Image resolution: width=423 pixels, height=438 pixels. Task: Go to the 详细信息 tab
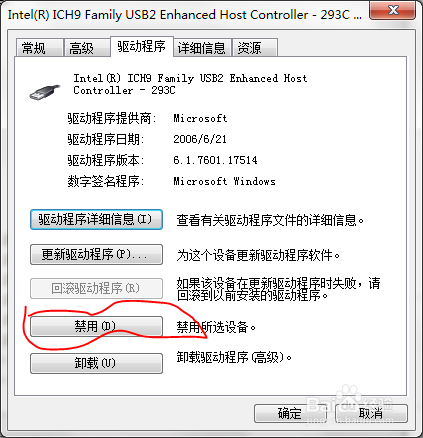point(202,48)
